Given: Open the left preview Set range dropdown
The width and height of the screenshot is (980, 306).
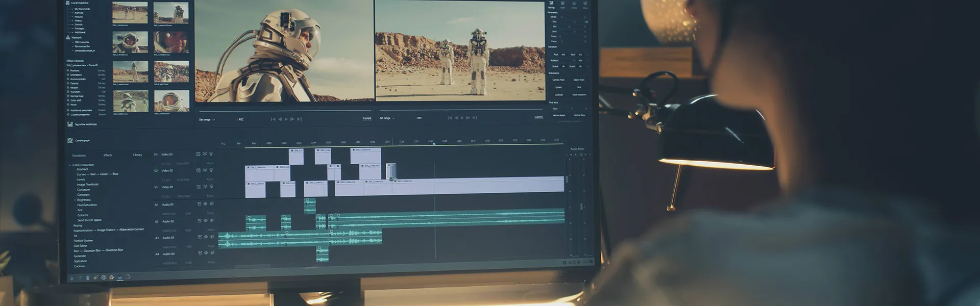Looking at the screenshot, I should coord(207,119).
